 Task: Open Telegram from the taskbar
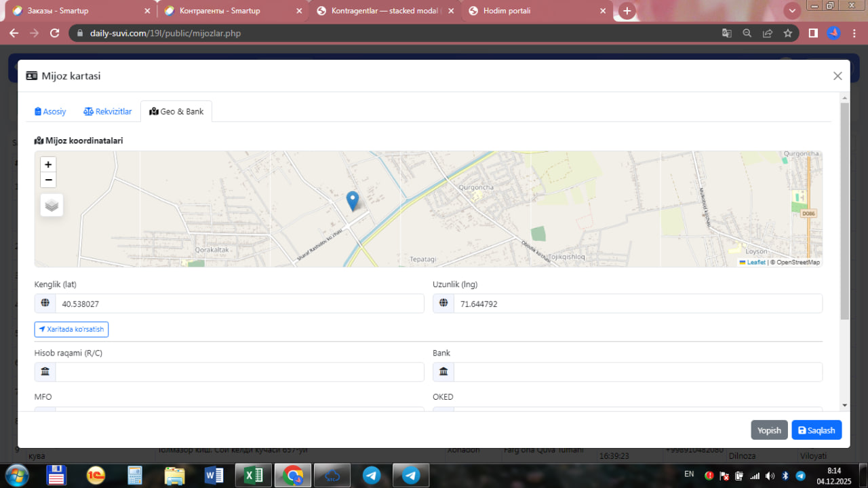[x=371, y=475]
